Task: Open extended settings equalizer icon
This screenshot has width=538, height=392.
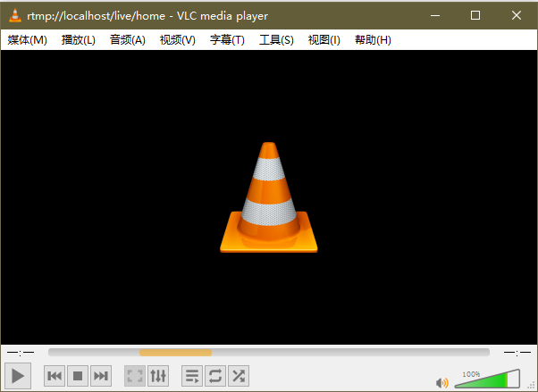Action: 158,376
